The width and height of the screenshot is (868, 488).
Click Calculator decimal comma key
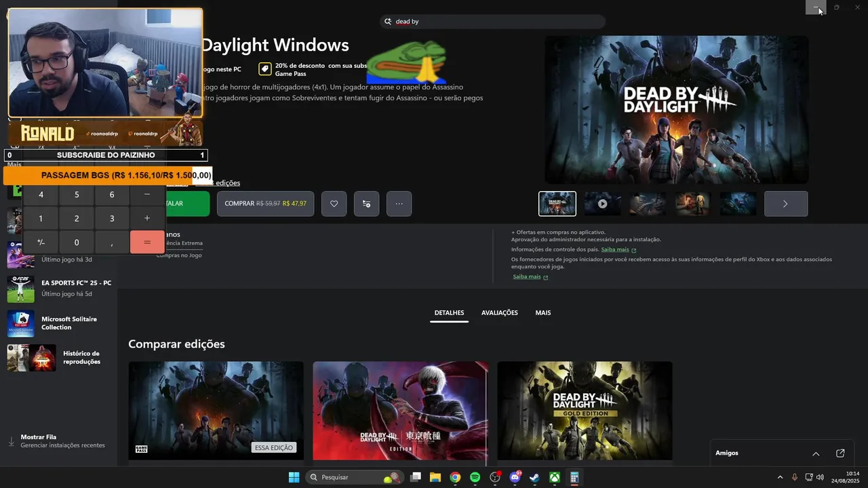112,242
